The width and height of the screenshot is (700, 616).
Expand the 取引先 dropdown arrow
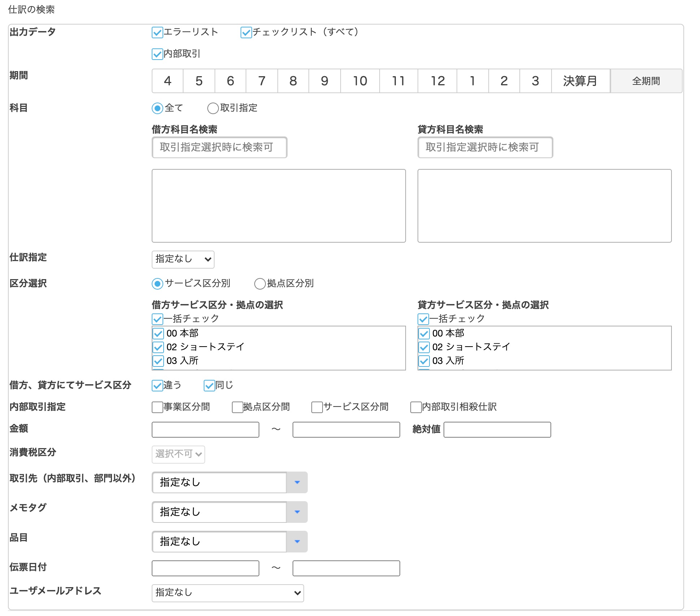click(x=297, y=482)
